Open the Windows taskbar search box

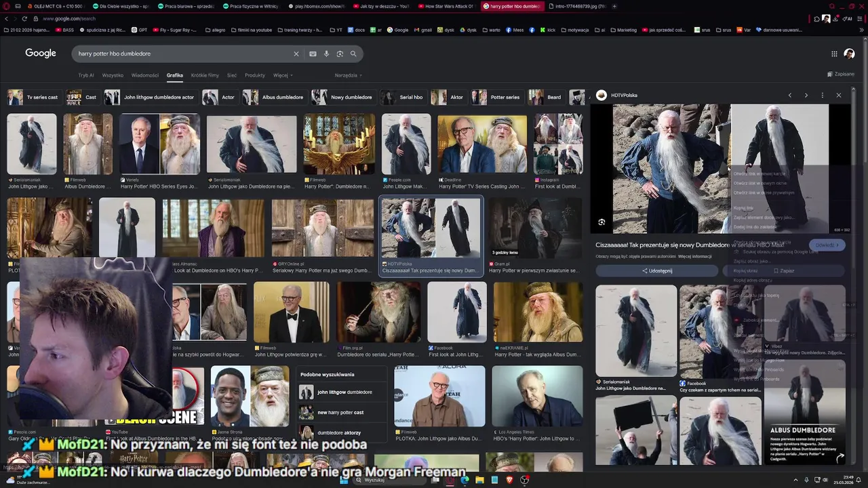pos(389,480)
